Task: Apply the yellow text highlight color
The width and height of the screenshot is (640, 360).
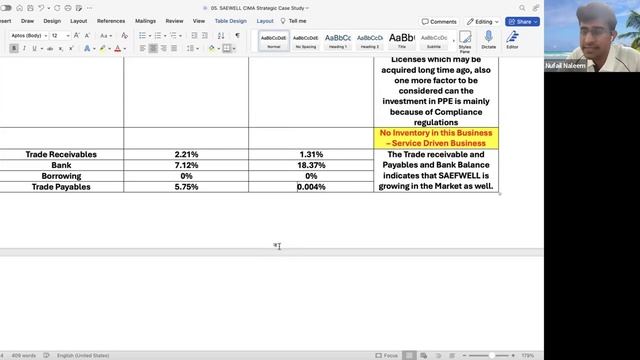Action: [x=102, y=49]
